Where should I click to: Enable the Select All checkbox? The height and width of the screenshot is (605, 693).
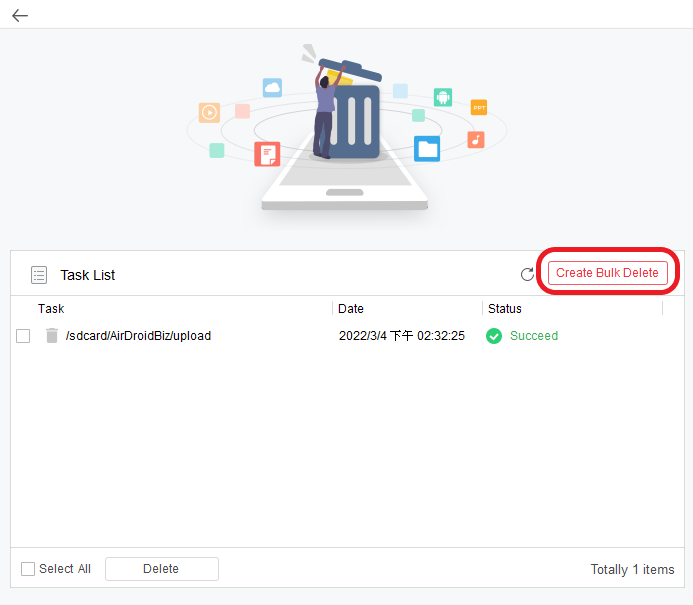(28, 569)
